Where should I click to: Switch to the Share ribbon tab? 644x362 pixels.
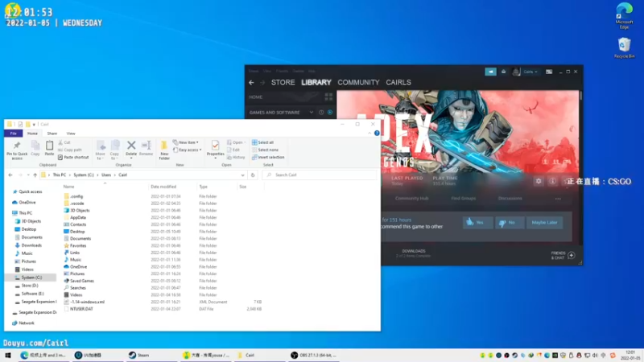tap(52, 134)
